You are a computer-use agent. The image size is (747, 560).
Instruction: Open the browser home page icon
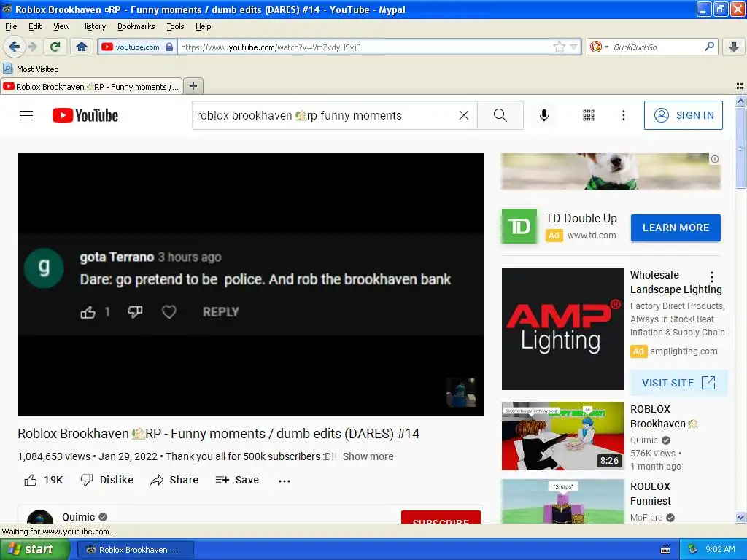tap(82, 47)
